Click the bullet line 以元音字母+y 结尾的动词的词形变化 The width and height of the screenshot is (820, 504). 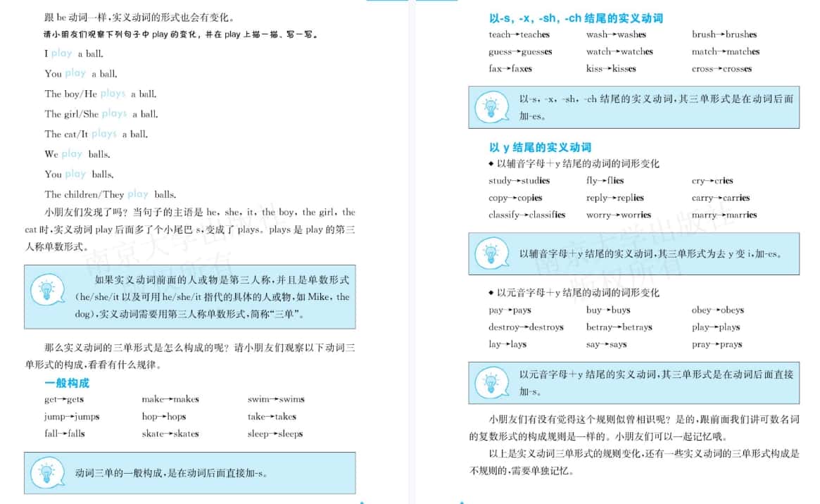click(x=574, y=293)
